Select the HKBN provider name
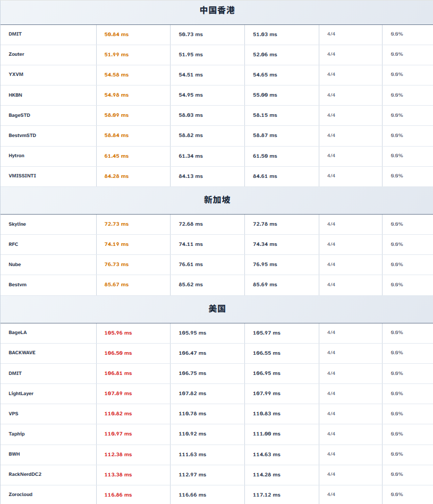Screen dimensions: 433x504 [15, 95]
